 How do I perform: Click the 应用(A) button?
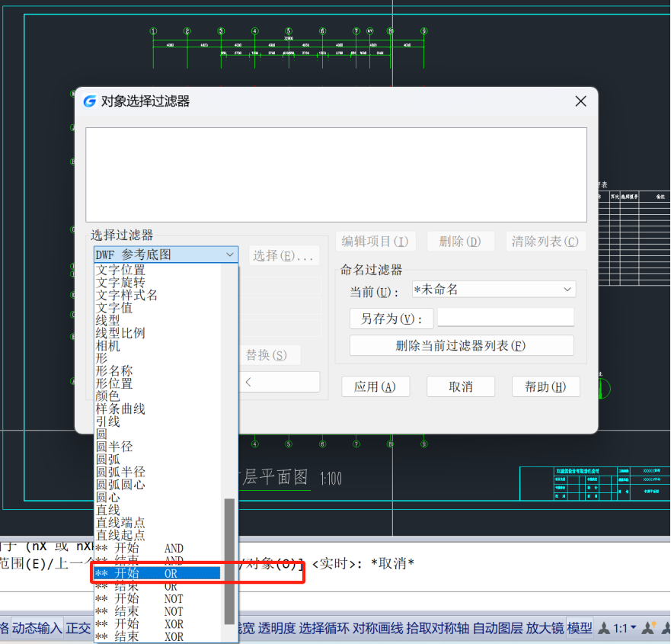coord(375,387)
